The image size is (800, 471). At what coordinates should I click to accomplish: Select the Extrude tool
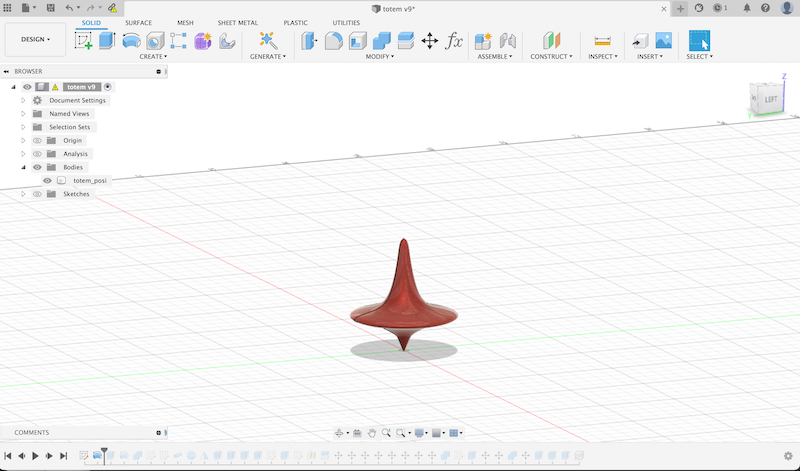tap(107, 40)
